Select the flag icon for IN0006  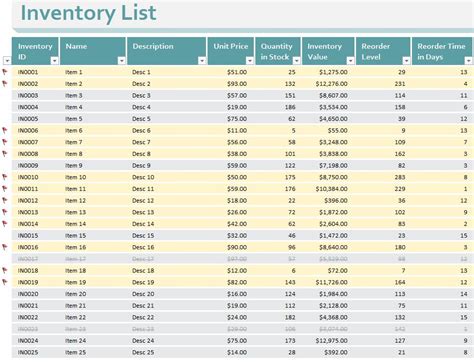tap(5, 130)
